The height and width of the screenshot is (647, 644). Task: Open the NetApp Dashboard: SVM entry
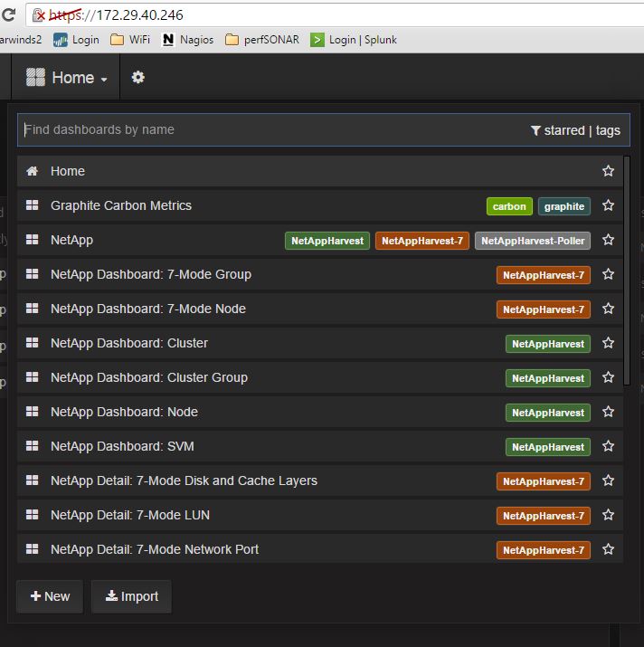tap(122, 446)
